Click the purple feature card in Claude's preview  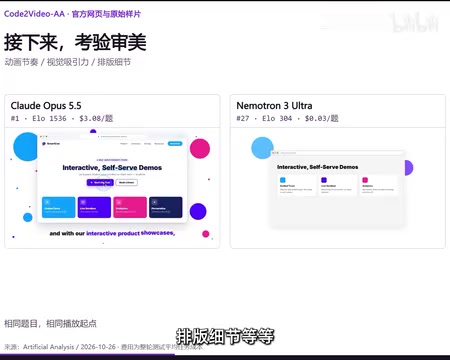94,207
